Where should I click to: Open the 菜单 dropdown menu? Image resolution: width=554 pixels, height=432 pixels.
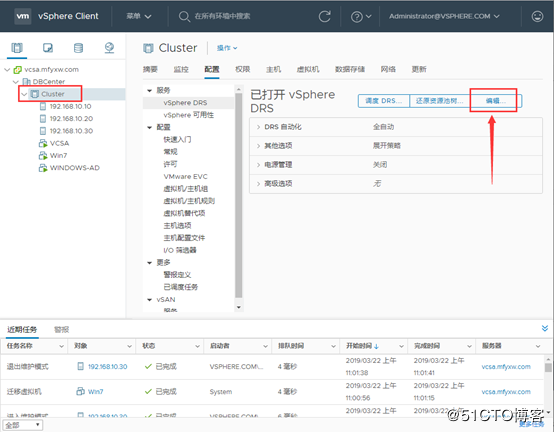(139, 16)
